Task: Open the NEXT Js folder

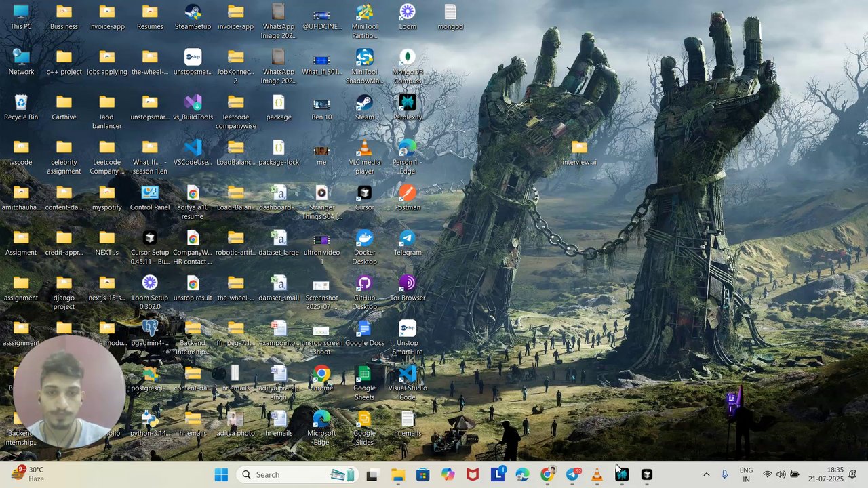Action: (107, 243)
